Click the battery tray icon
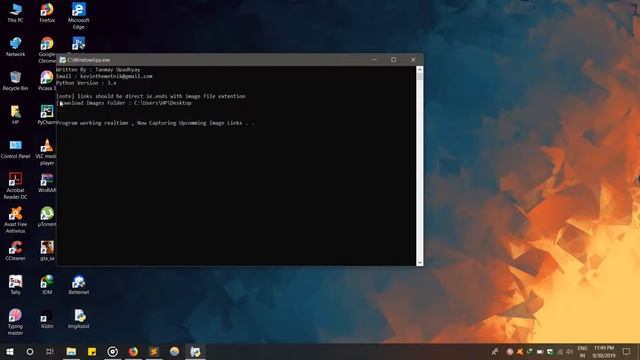This screenshot has height=360, width=640. point(540,351)
